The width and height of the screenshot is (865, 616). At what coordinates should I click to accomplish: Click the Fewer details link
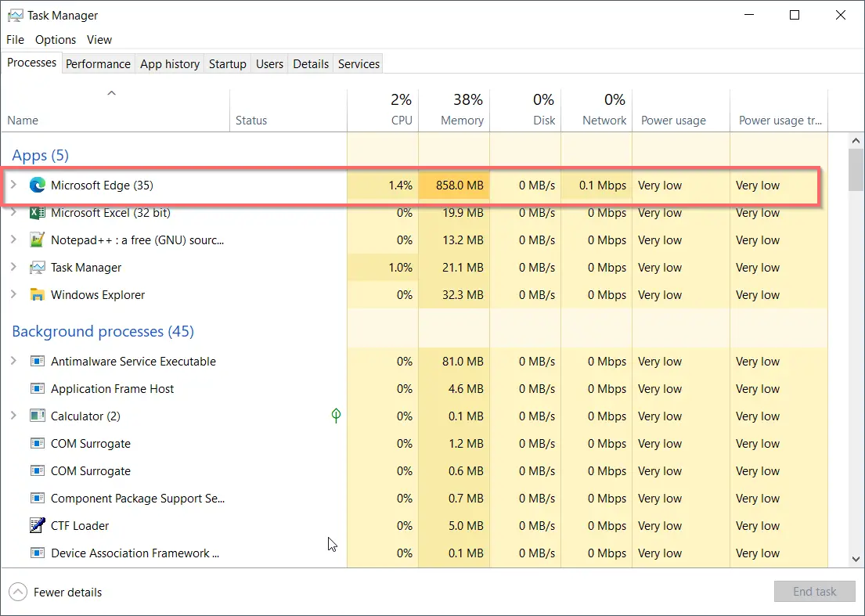68,593
